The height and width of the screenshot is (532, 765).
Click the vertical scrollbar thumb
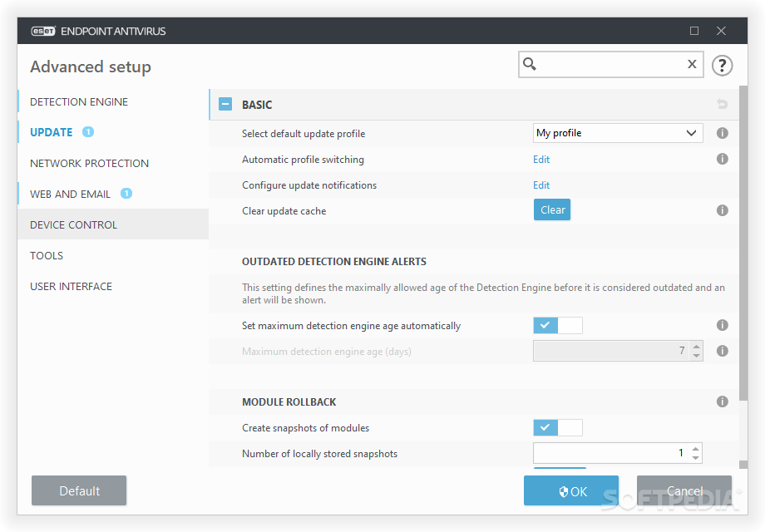coord(743,244)
